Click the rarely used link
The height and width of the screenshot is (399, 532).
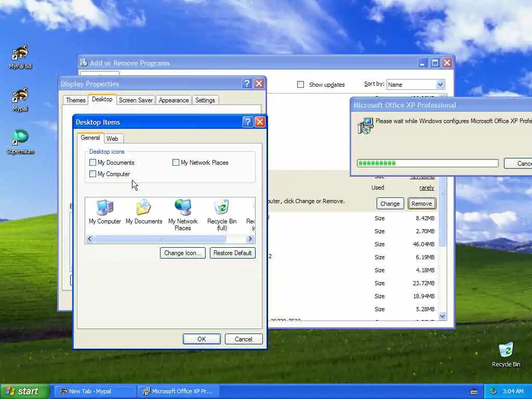click(x=427, y=188)
